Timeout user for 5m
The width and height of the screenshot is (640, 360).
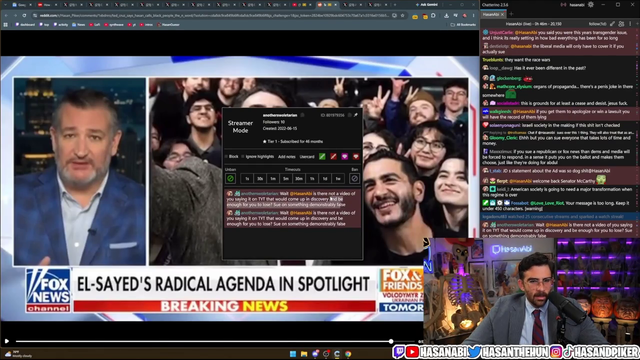(286, 178)
